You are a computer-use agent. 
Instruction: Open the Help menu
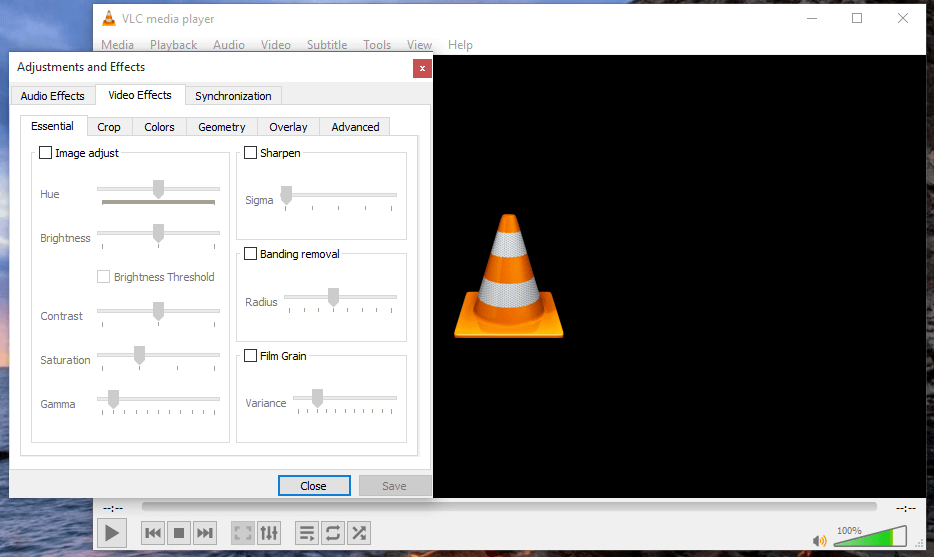click(460, 45)
